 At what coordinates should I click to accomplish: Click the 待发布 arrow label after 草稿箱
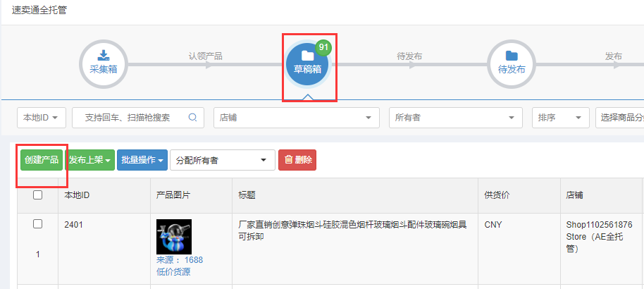(409, 56)
